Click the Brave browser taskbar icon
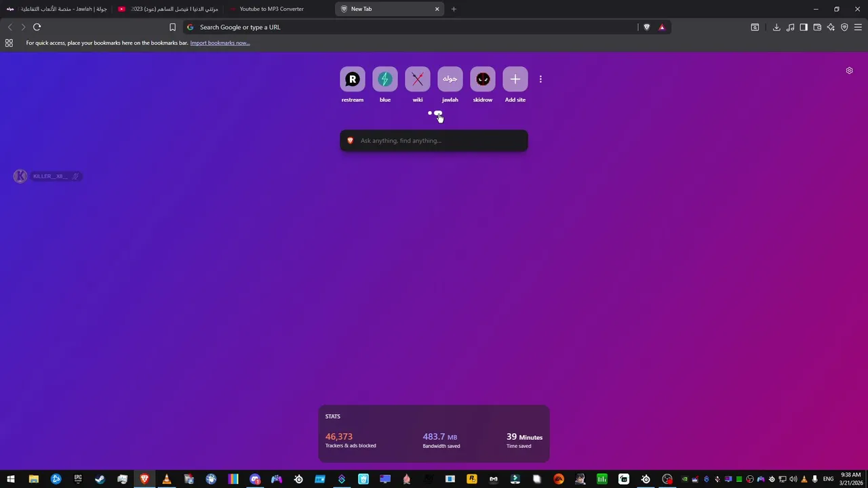The height and width of the screenshot is (488, 868). [x=144, y=479]
